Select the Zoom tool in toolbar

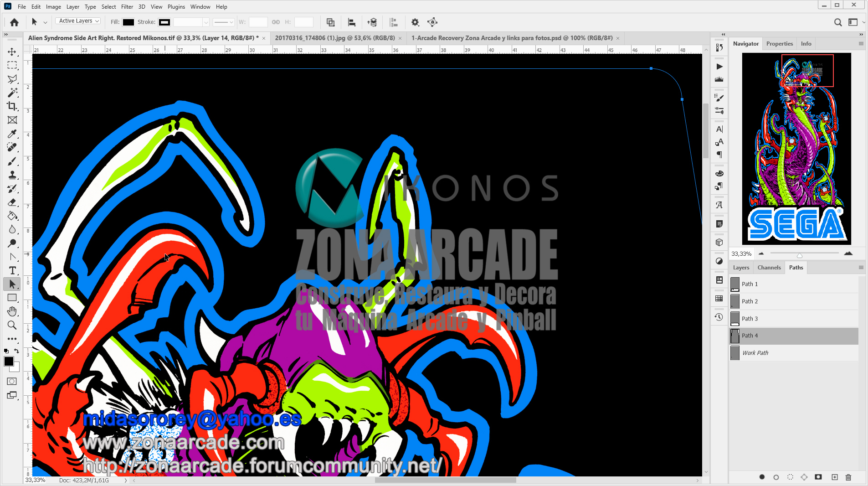[x=12, y=325]
